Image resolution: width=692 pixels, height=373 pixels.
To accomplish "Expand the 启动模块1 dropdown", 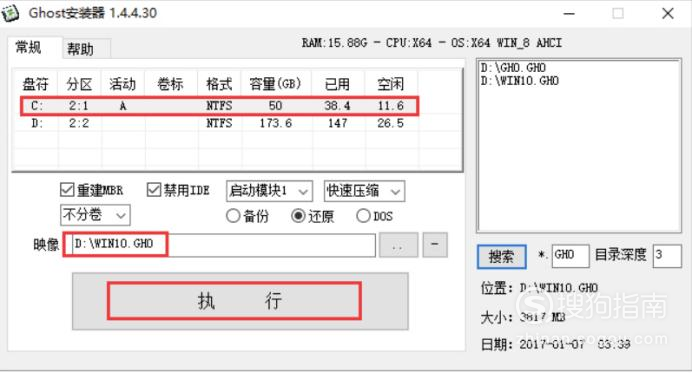I will [x=269, y=191].
